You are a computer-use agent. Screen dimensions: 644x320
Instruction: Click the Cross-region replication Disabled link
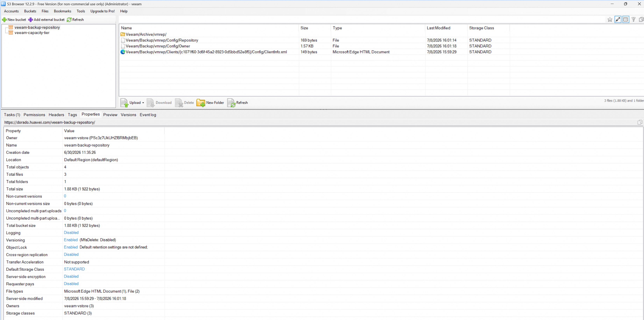coord(71,254)
